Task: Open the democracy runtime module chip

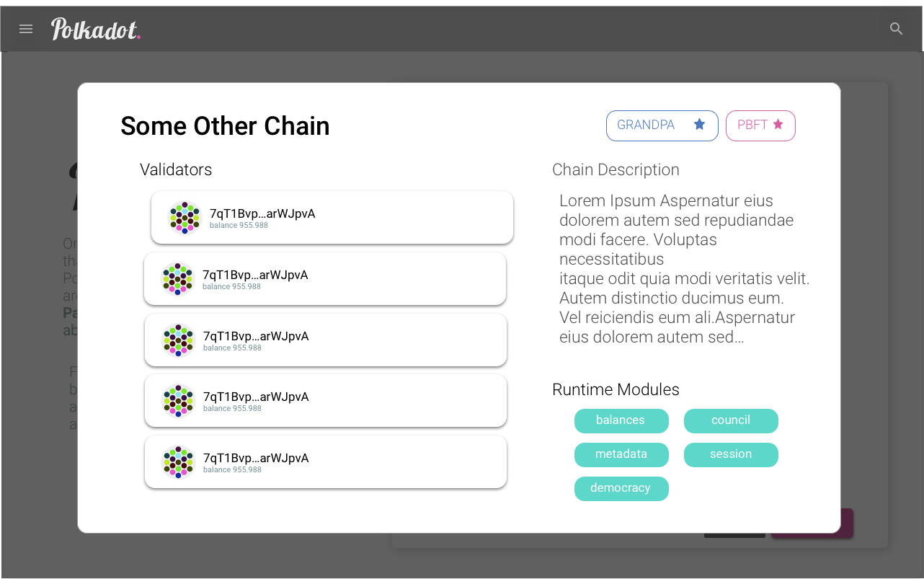Action: pyautogui.click(x=621, y=489)
